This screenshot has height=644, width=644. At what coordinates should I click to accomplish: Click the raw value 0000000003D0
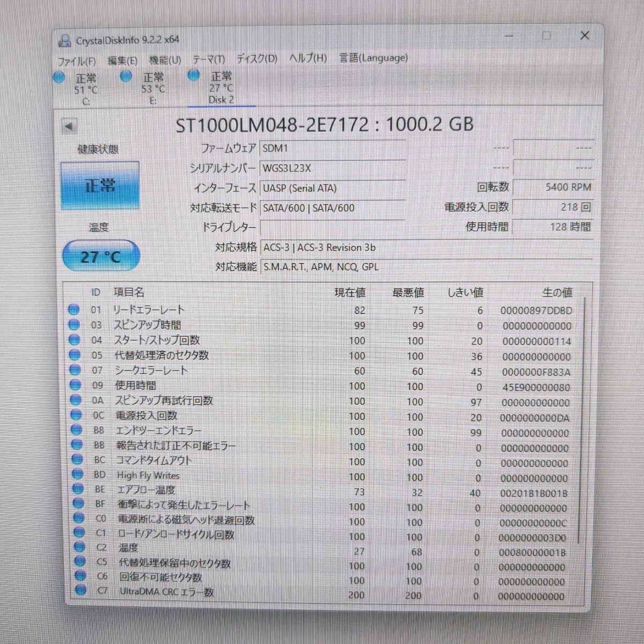tap(532, 538)
